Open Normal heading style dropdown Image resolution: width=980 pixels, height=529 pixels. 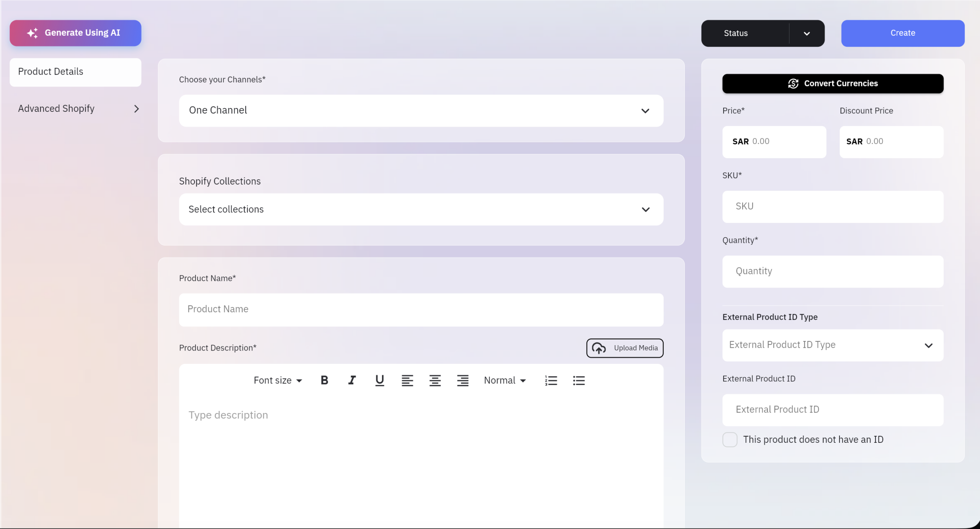click(x=505, y=380)
